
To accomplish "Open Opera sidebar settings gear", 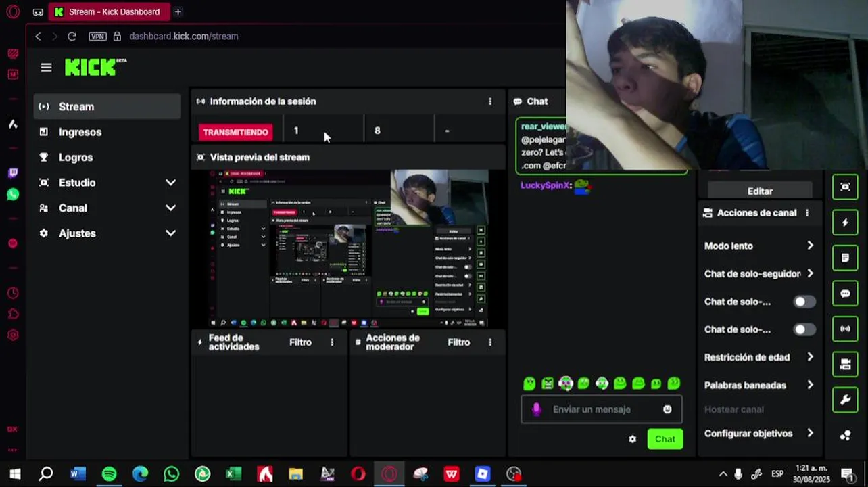I will (13, 335).
